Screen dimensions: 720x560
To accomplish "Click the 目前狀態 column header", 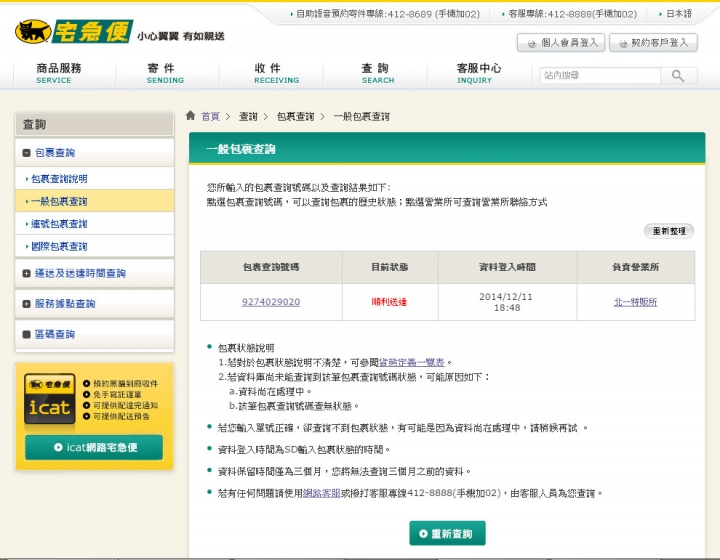I will pyautogui.click(x=389, y=267).
